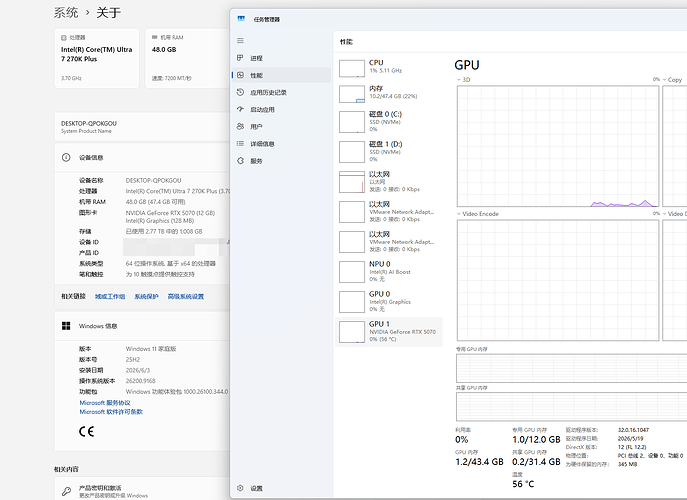Click the App history (应用历史记录) clock icon
The height and width of the screenshot is (500, 687).
coord(240,92)
